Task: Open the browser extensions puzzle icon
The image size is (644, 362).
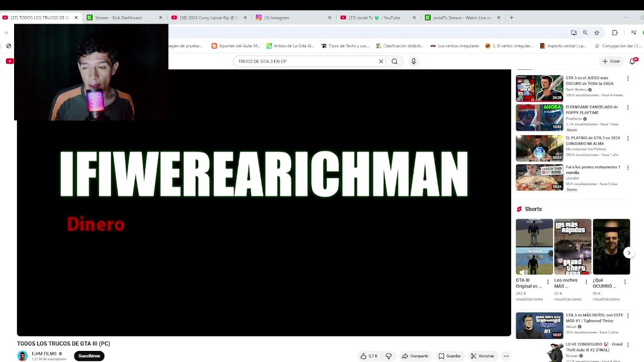Action: click(615, 33)
